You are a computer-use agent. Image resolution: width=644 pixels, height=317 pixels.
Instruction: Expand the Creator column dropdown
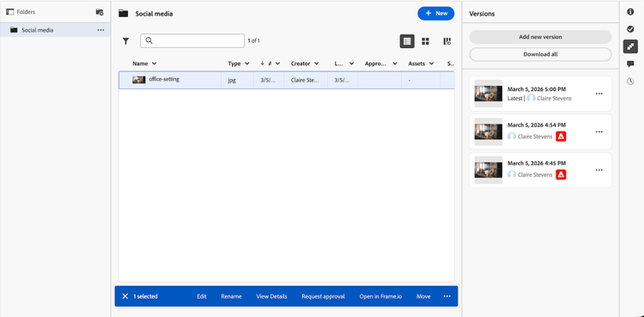pyautogui.click(x=317, y=64)
